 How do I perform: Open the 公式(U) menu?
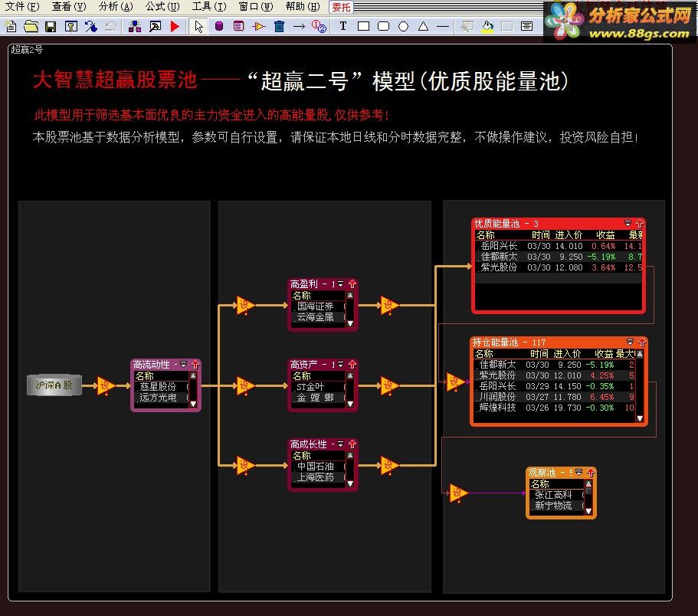coord(162,7)
